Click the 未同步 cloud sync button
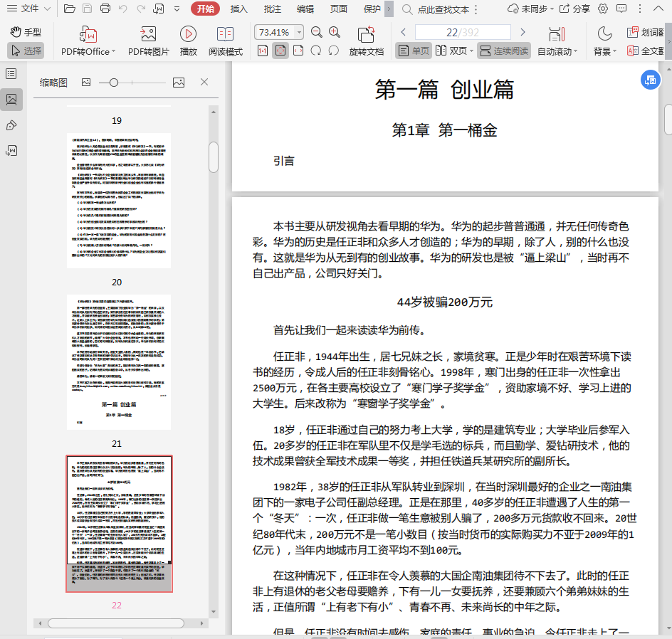This screenshot has width=672, height=639. (x=530, y=9)
